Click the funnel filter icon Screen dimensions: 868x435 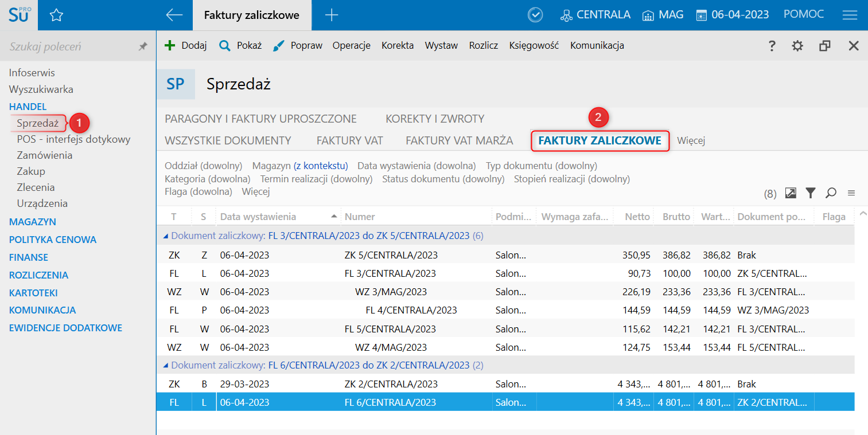810,193
